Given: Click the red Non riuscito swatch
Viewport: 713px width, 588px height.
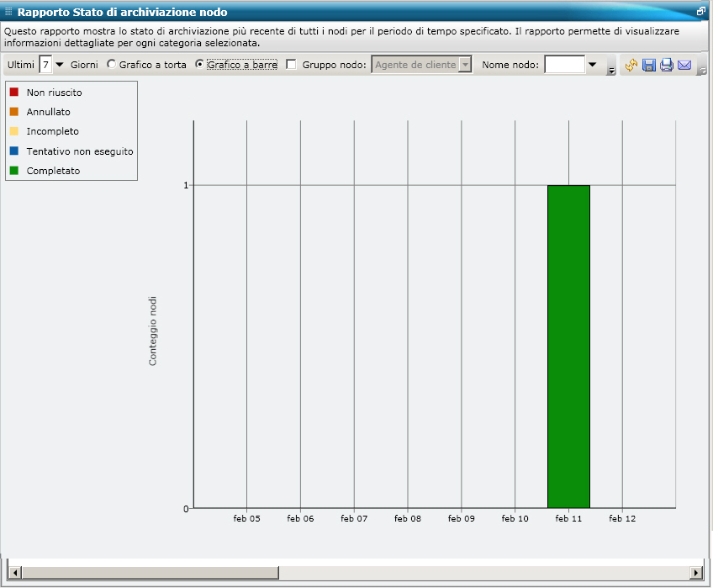Looking at the screenshot, I should click(14, 92).
